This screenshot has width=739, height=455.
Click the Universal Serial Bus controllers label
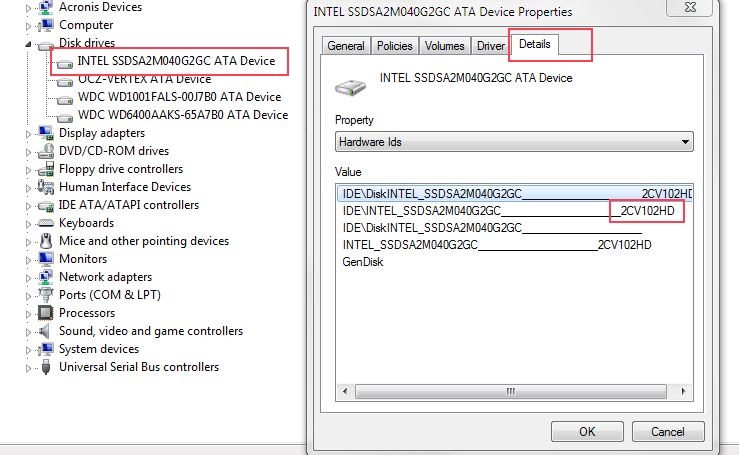point(139,367)
